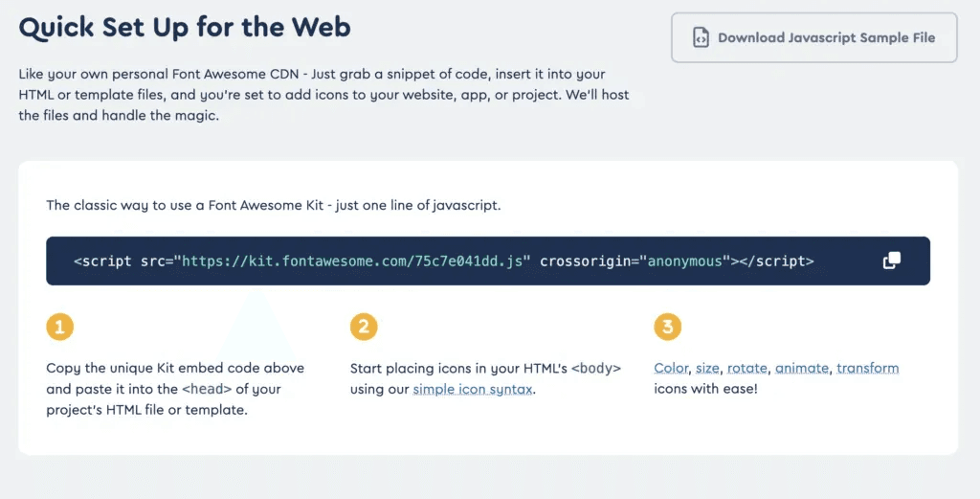This screenshot has width=980, height=499.
Task: Click the <body> tag text in step two
Action: click(596, 369)
